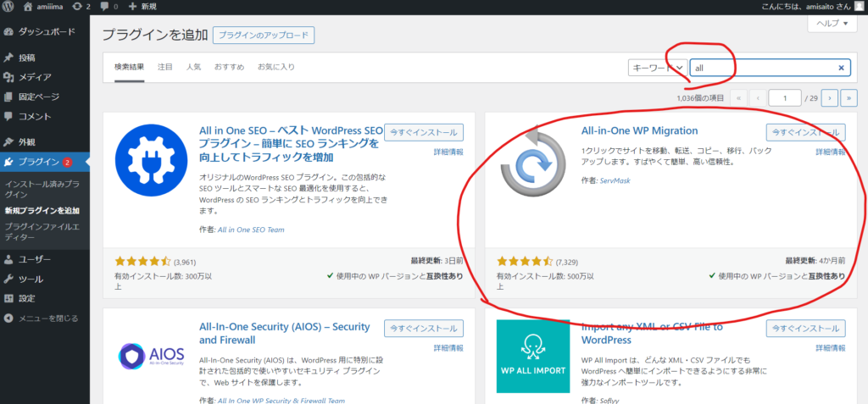Open user avatar in top bar
868x404 pixels.
(859, 6)
